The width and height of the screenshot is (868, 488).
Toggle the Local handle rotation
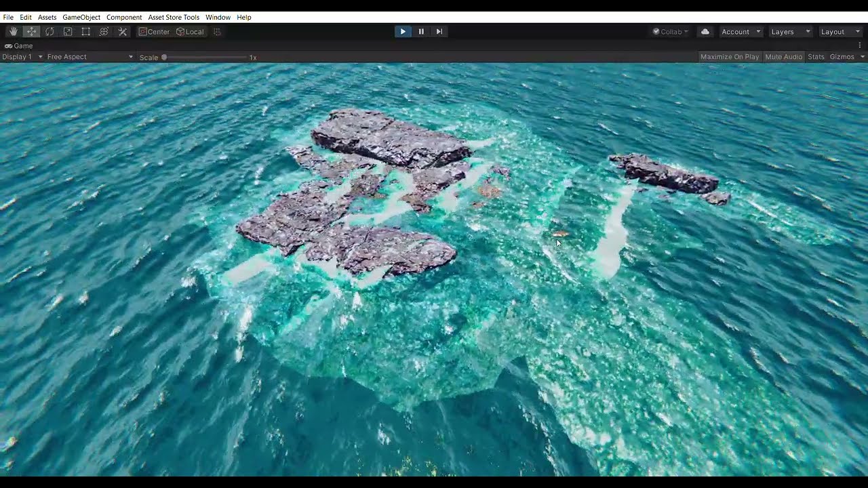pos(190,32)
